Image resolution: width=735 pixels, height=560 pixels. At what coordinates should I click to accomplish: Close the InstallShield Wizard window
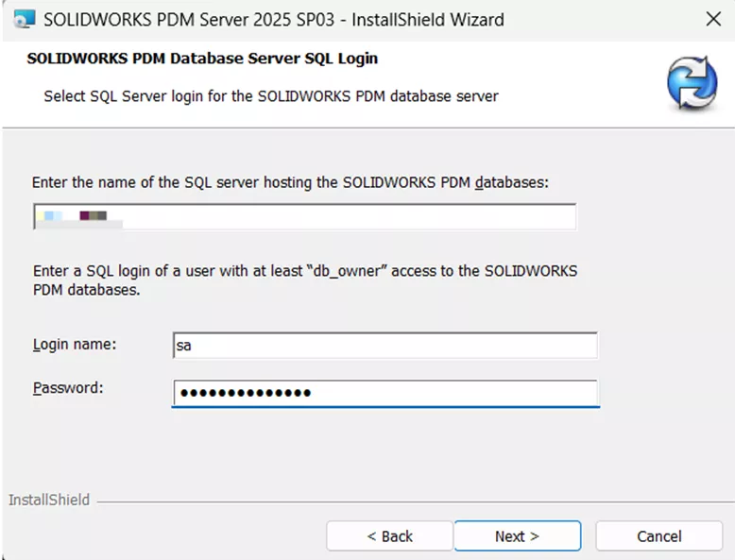(x=714, y=19)
